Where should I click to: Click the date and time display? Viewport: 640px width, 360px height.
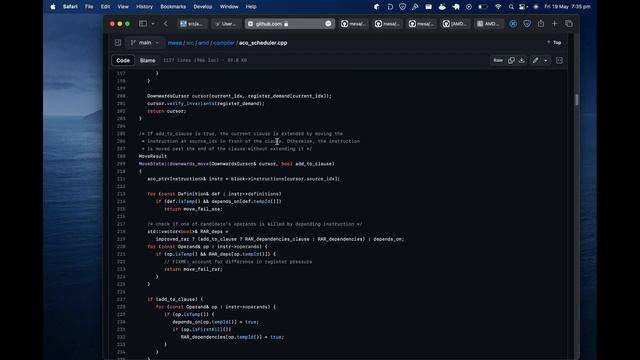[567, 7]
